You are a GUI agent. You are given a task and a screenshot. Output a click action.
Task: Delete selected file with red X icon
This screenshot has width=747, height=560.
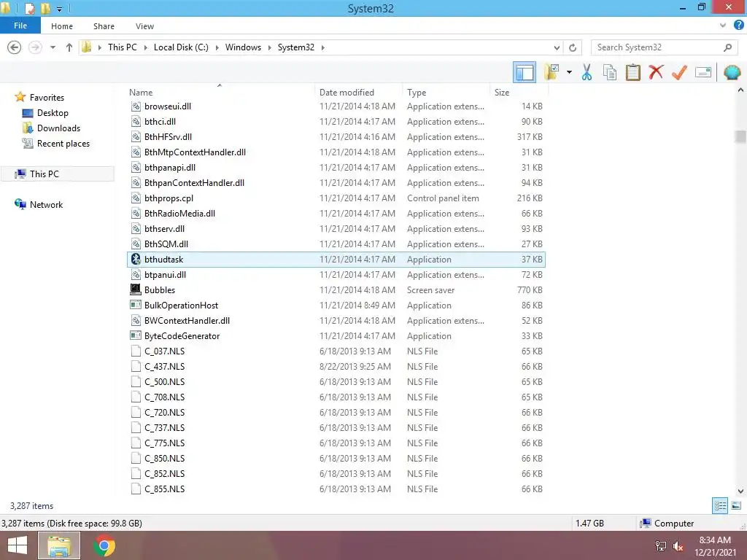(656, 72)
